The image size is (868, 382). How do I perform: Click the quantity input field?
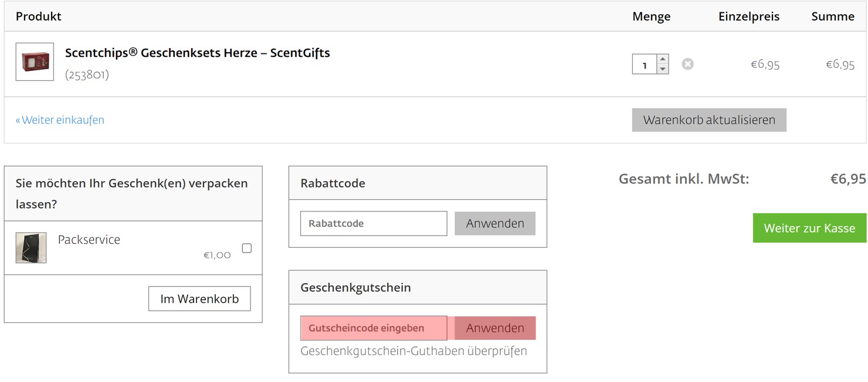645,64
